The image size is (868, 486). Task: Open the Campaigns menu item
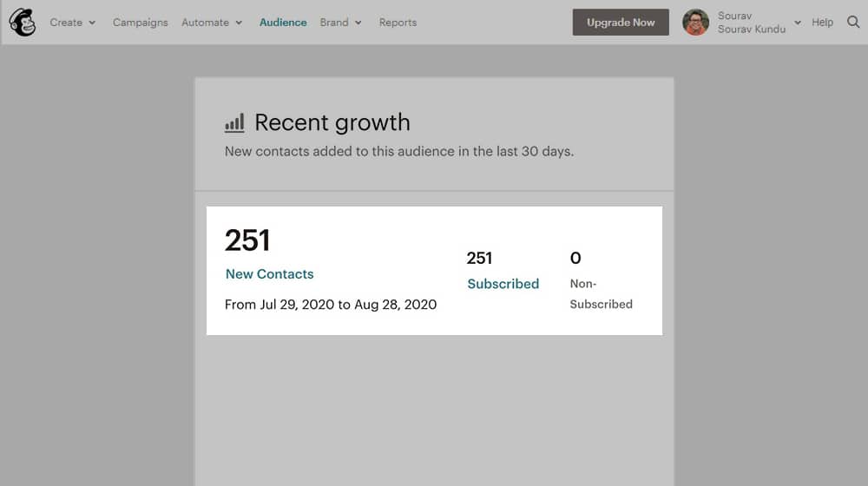click(140, 23)
